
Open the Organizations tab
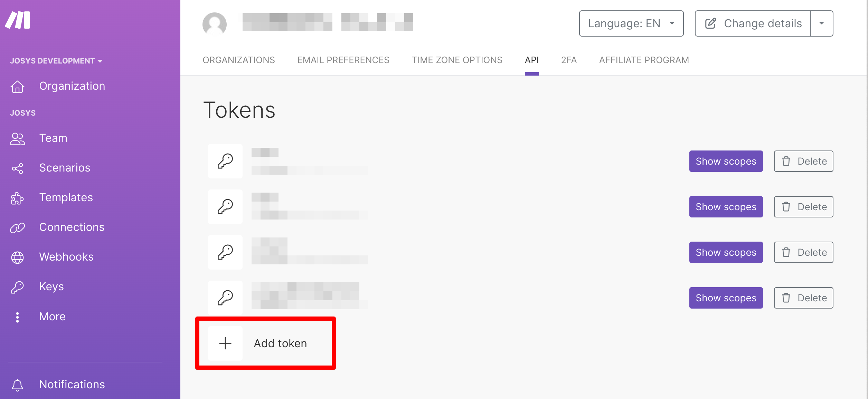(239, 60)
